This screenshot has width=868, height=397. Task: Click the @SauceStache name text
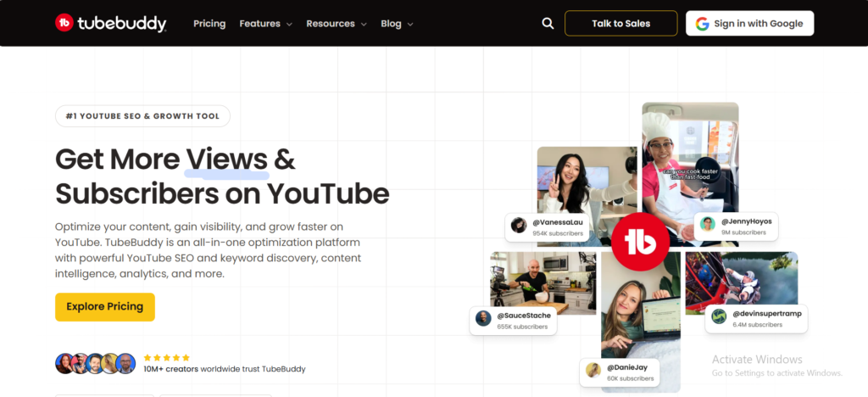point(524,315)
